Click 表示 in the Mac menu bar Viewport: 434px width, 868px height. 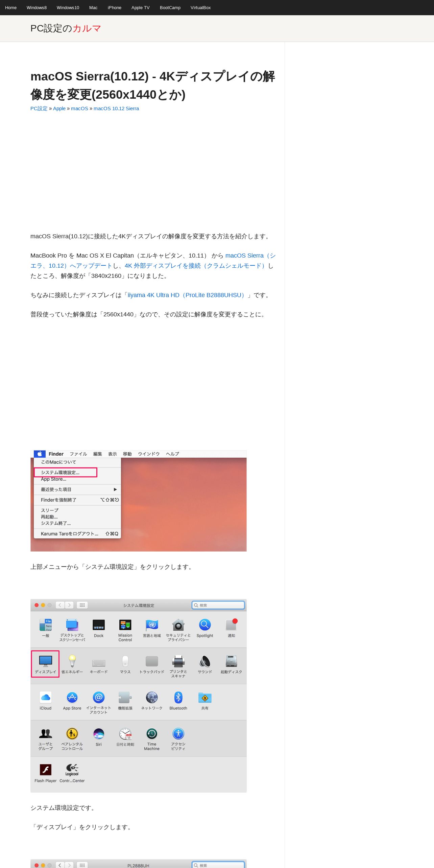pos(113,454)
